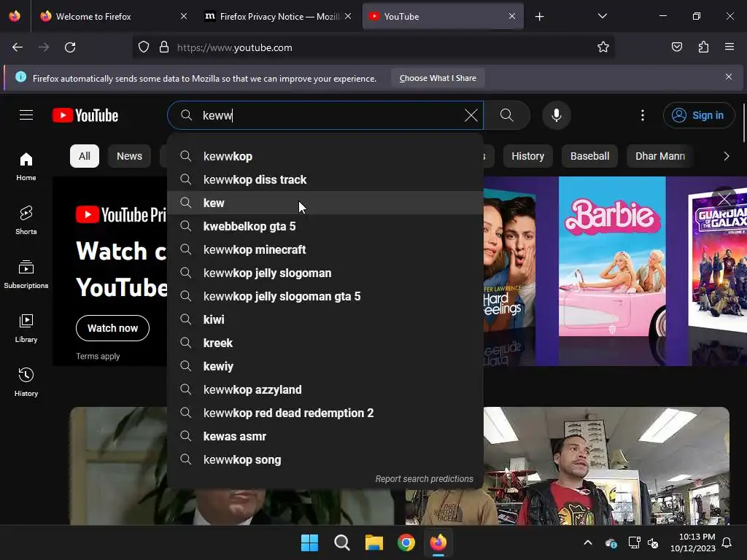747x560 pixels.
Task: Switch to Firefox Privacy Notice tab
Action: click(x=279, y=16)
